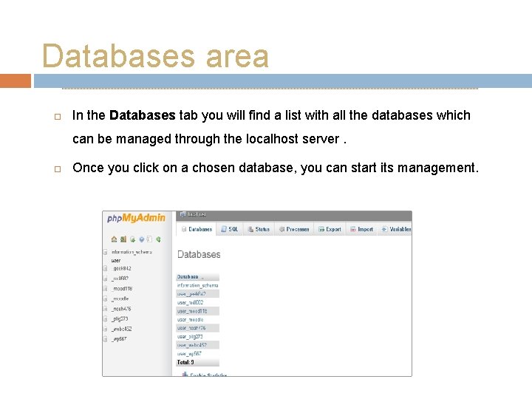The height and width of the screenshot is (399, 532).
Task: Click the green reload navigation icon
Action: [x=158, y=239]
